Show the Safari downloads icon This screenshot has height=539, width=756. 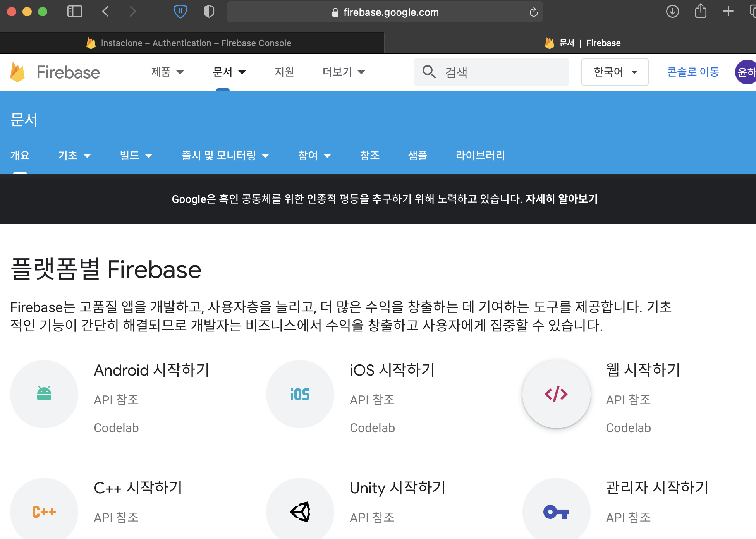(x=673, y=12)
